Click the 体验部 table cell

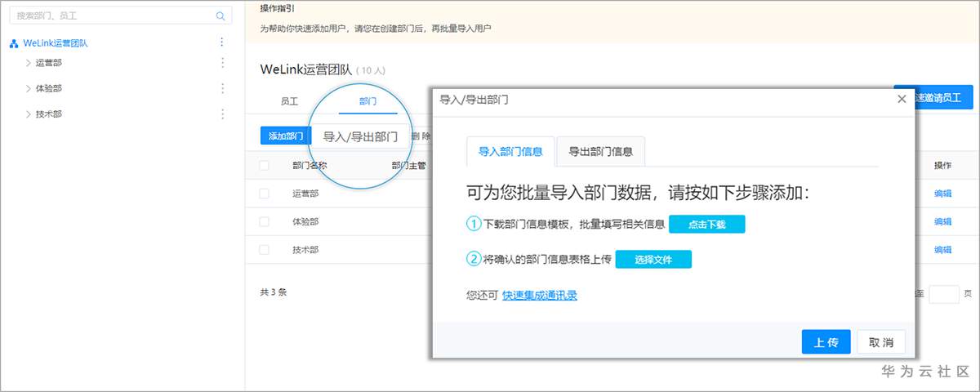click(x=305, y=221)
